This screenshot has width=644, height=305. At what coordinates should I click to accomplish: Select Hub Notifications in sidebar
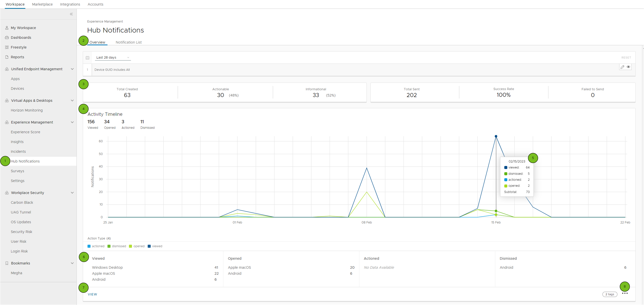click(x=25, y=161)
